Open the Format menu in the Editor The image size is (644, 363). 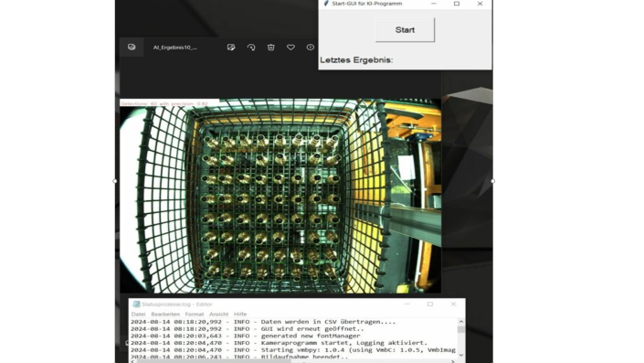(195, 314)
